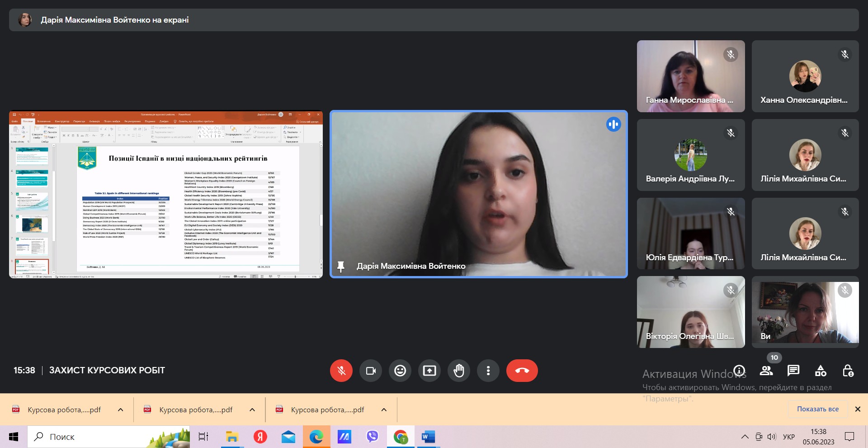Image resolution: width=868 pixels, height=448 pixels.
Task: Open more options three-dot menu
Action: pos(488,371)
